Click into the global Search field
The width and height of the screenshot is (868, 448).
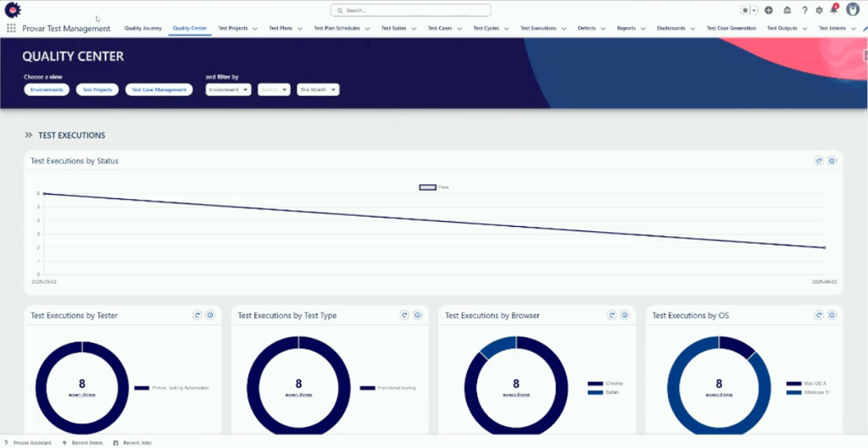[x=411, y=10]
